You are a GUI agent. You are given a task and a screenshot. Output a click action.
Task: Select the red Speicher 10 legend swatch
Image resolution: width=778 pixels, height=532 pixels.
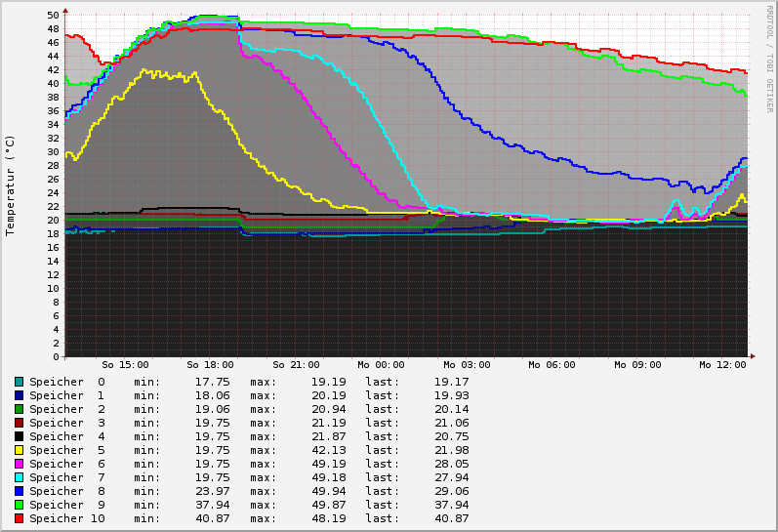(x=19, y=518)
